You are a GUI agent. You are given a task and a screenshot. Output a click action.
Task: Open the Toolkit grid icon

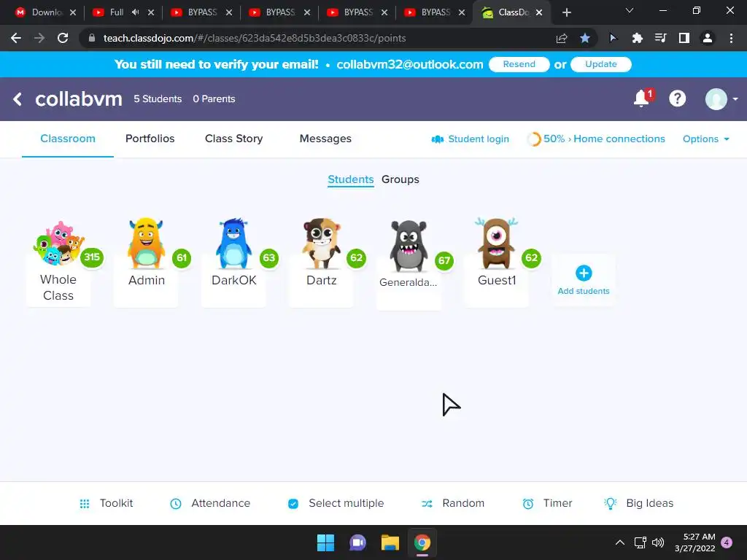(x=85, y=503)
